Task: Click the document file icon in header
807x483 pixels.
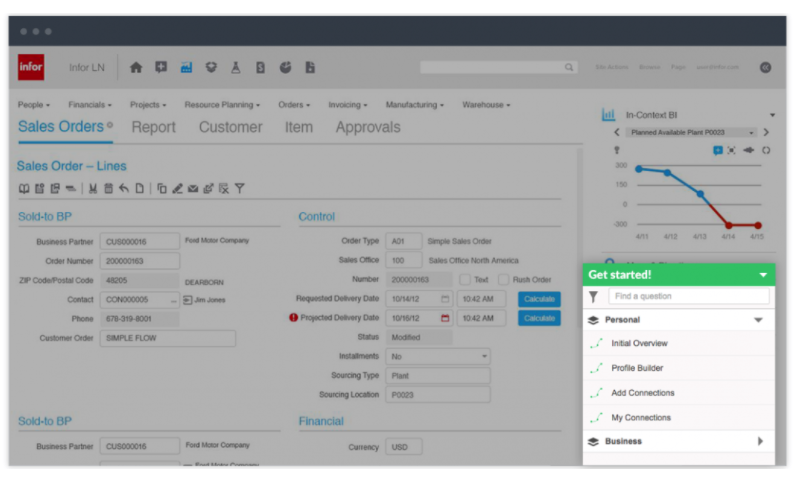Action: 310,67
